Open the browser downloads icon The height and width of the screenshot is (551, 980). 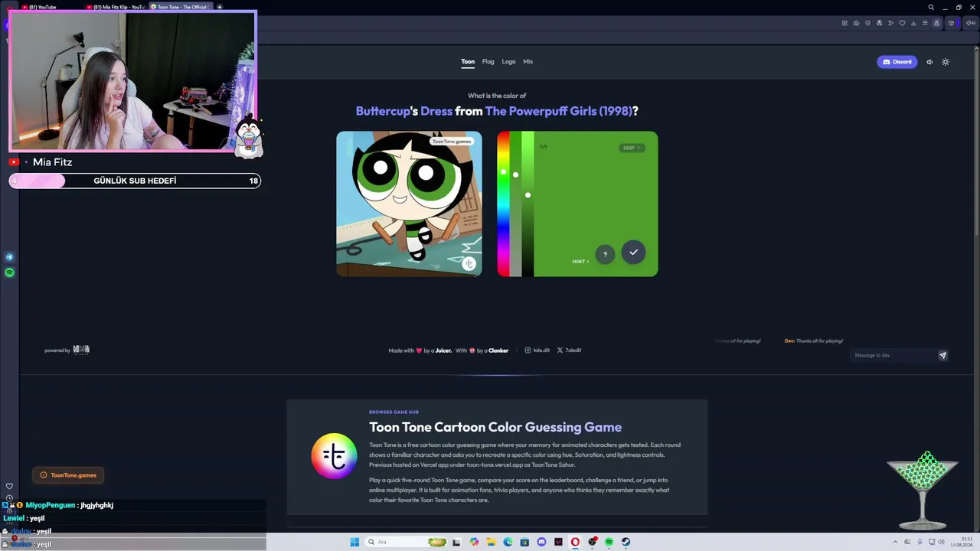point(914,23)
